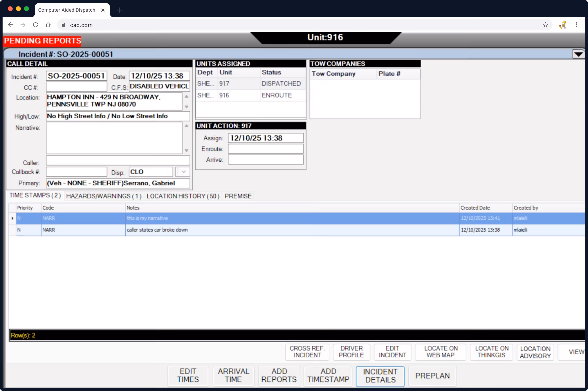Open a new browser tab
This screenshot has width=588, height=391.
(120, 10)
